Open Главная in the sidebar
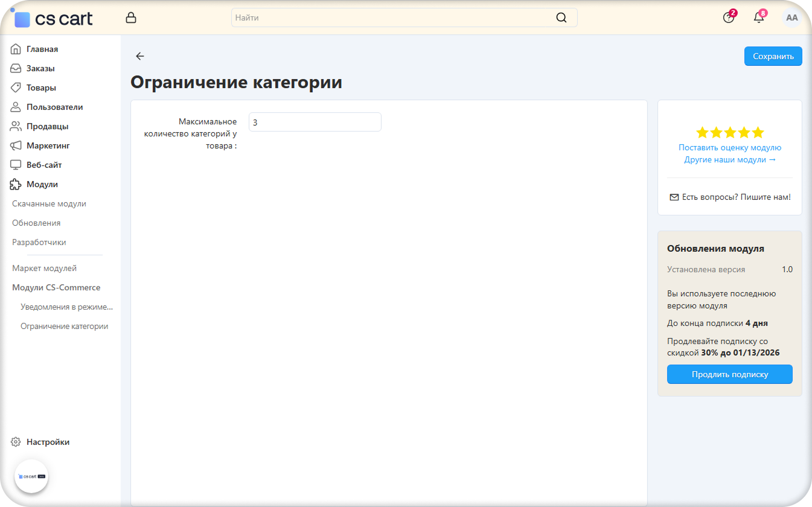The image size is (812, 507). [42, 49]
